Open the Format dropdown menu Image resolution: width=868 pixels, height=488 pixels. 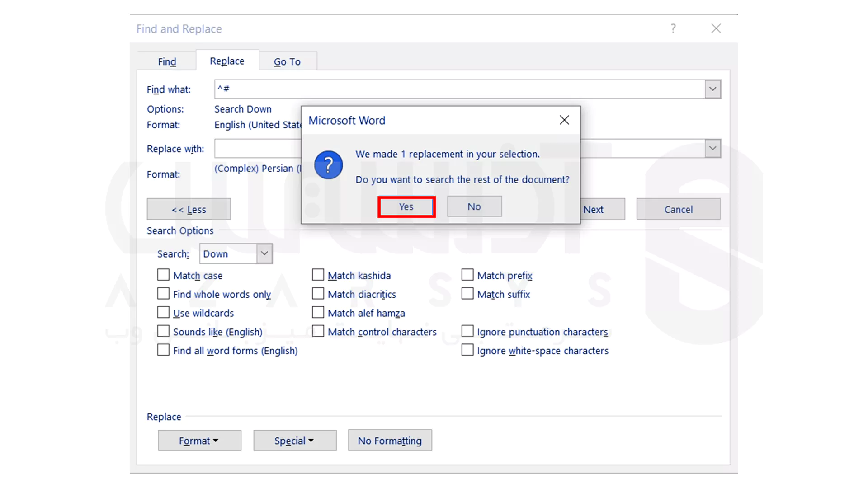(199, 441)
